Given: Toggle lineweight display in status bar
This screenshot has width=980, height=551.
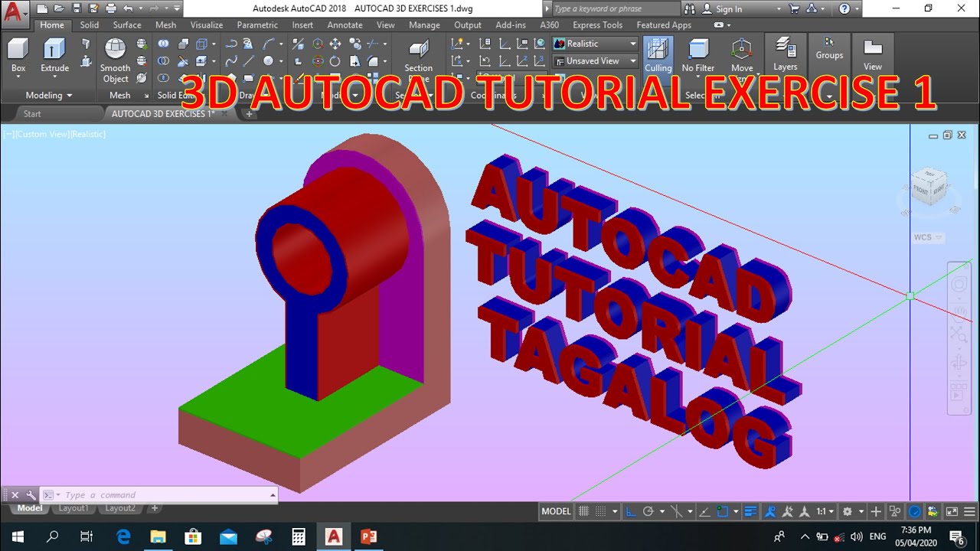Looking at the screenshot, I should [x=750, y=511].
